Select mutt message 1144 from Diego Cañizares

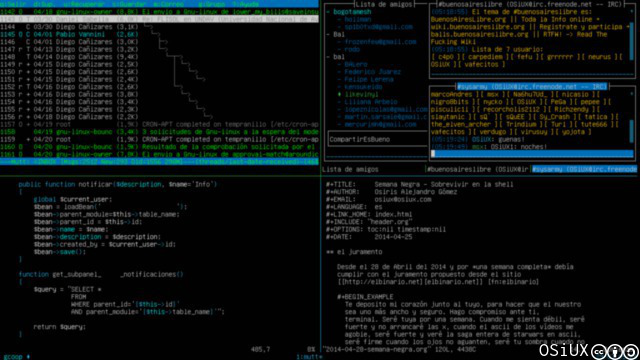pyautogui.click(x=159, y=27)
